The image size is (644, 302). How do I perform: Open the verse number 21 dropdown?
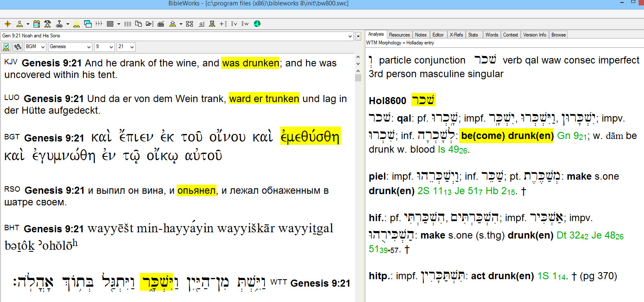131,47
